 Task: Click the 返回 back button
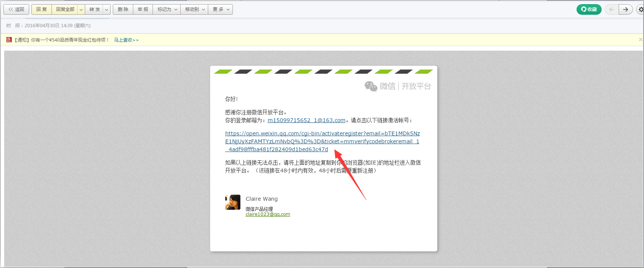point(16,9)
